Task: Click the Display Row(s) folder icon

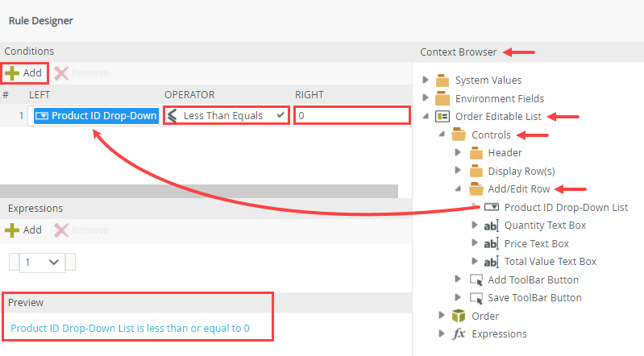Action: click(476, 171)
